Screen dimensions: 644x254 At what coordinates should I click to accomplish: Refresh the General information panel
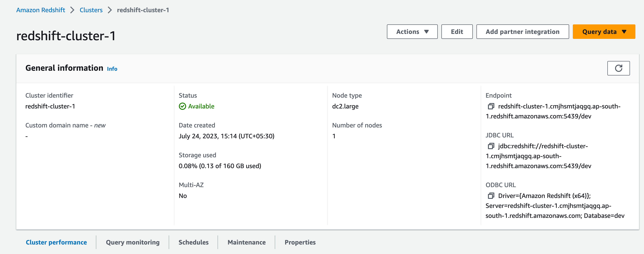618,68
